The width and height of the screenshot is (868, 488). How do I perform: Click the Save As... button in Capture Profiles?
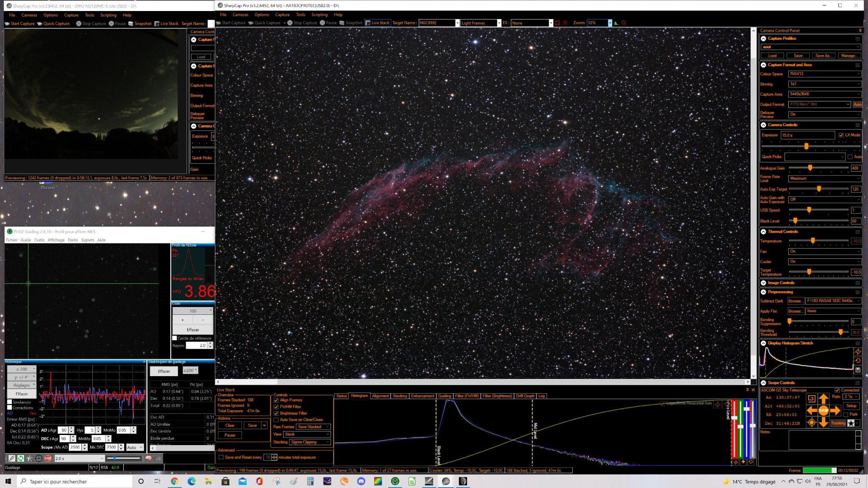(x=823, y=55)
